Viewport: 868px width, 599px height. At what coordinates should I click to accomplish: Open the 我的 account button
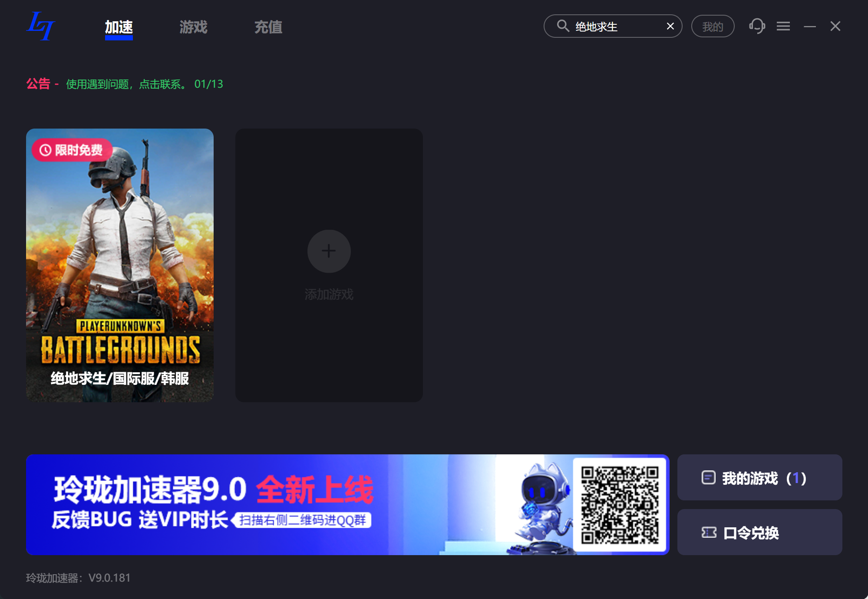pyautogui.click(x=713, y=26)
